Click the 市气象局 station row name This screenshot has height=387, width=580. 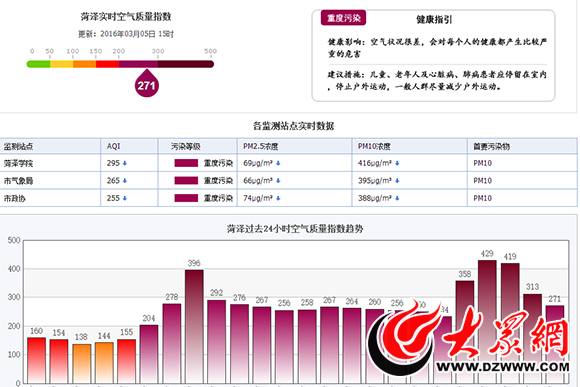tap(18, 181)
